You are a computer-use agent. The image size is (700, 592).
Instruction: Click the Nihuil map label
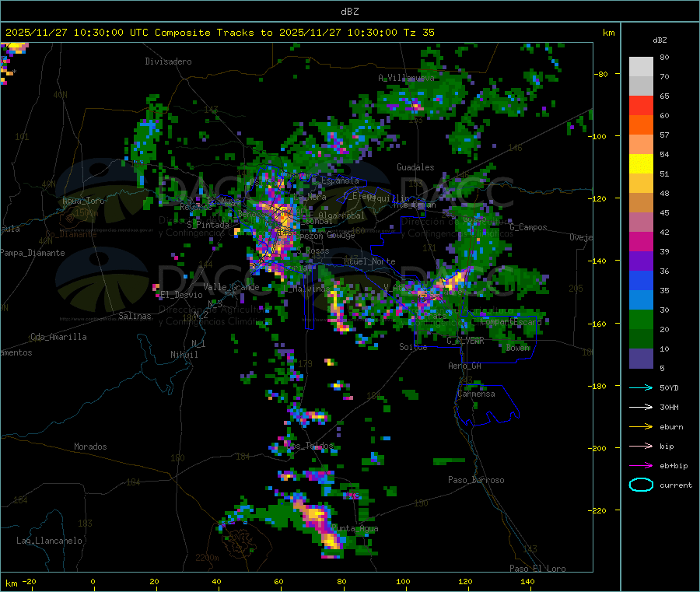tap(184, 355)
